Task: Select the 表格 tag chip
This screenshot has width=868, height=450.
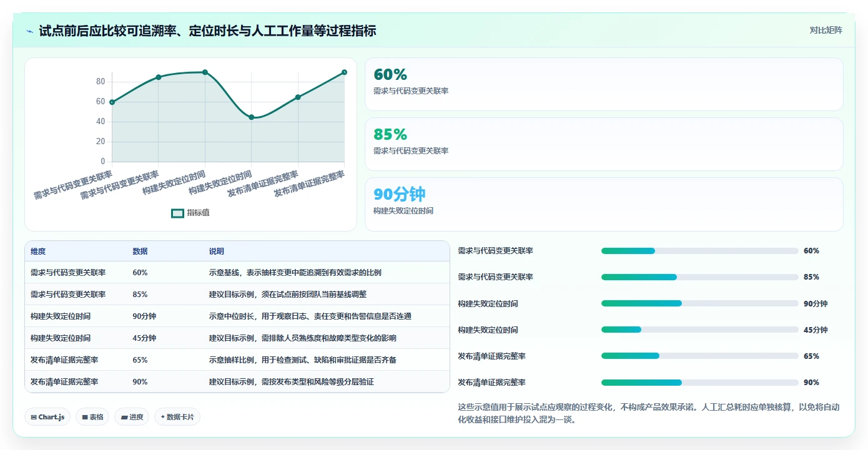Action: click(x=92, y=417)
